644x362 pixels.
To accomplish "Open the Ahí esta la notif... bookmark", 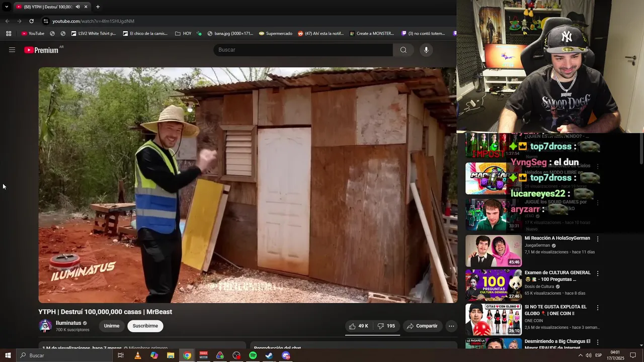I will point(320,34).
